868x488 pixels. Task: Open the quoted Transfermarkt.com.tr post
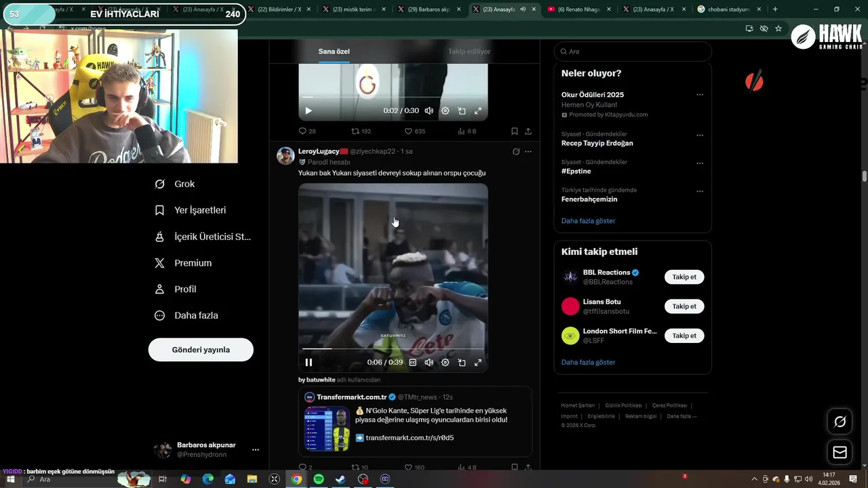[x=415, y=421]
